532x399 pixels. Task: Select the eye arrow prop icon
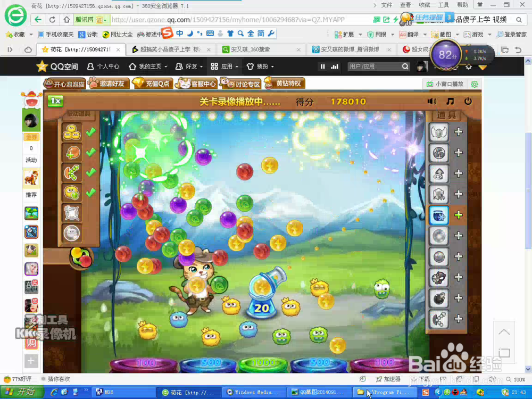tap(439, 174)
